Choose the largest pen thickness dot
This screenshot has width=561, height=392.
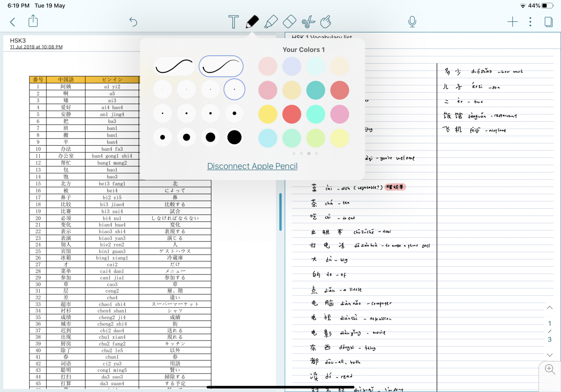point(234,137)
